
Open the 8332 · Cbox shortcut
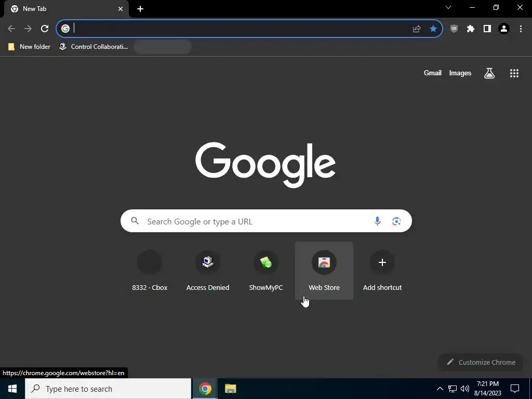pos(150,271)
